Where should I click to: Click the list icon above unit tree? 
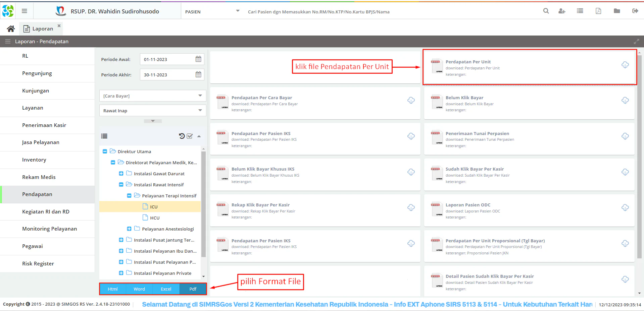click(104, 136)
